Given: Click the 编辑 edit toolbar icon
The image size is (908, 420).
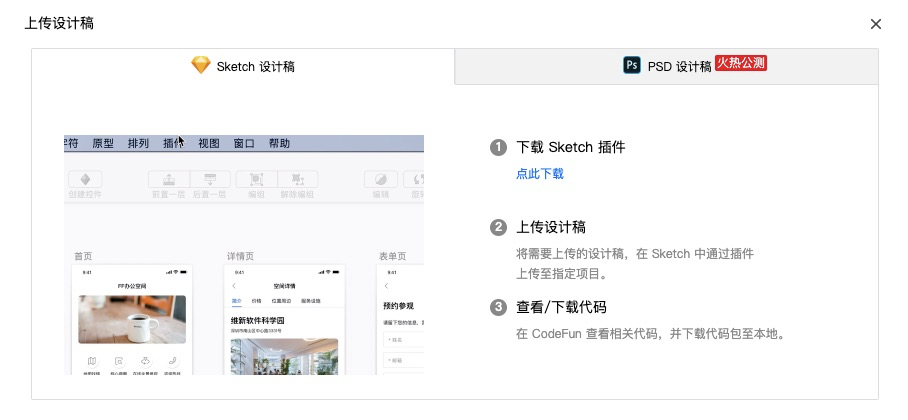Looking at the screenshot, I should tap(380, 179).
